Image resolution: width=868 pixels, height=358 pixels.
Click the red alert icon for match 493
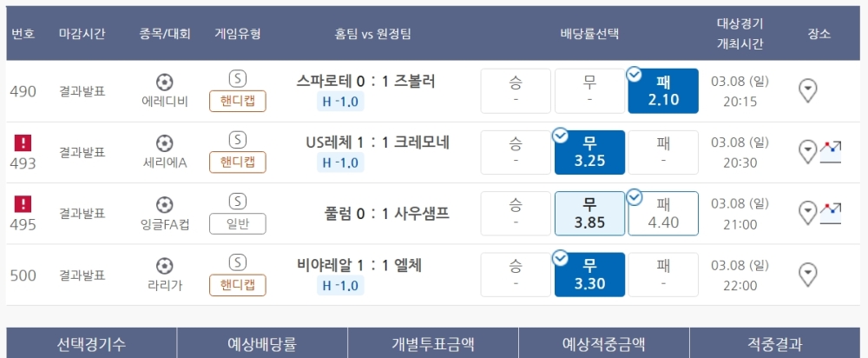coord(23,143)
